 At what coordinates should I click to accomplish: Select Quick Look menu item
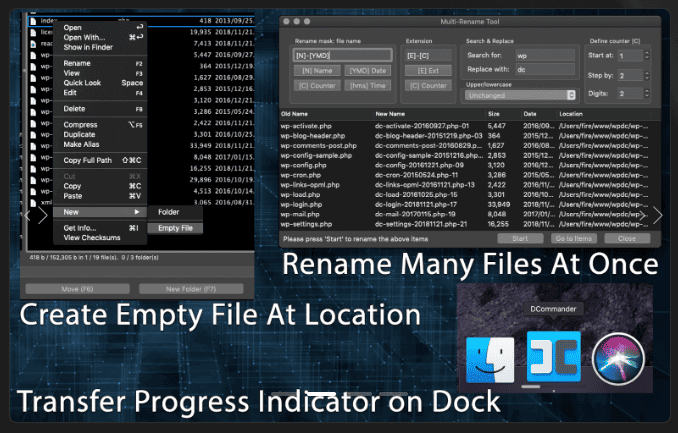tap(100, 83)
